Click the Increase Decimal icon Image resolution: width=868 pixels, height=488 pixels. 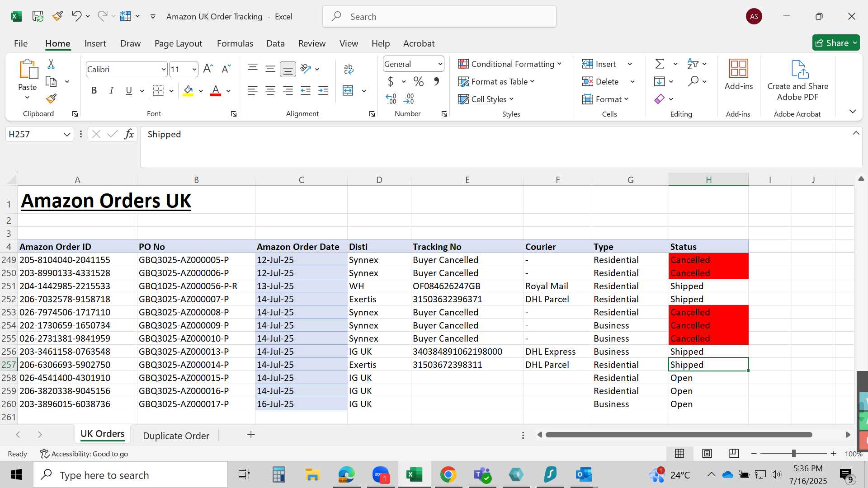tap(391, 99)
